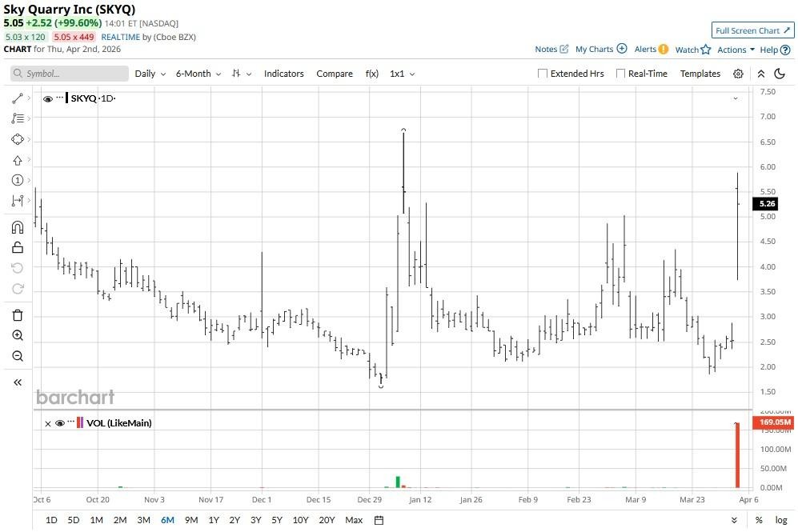Click the undo arrow icon

(18, 268)
